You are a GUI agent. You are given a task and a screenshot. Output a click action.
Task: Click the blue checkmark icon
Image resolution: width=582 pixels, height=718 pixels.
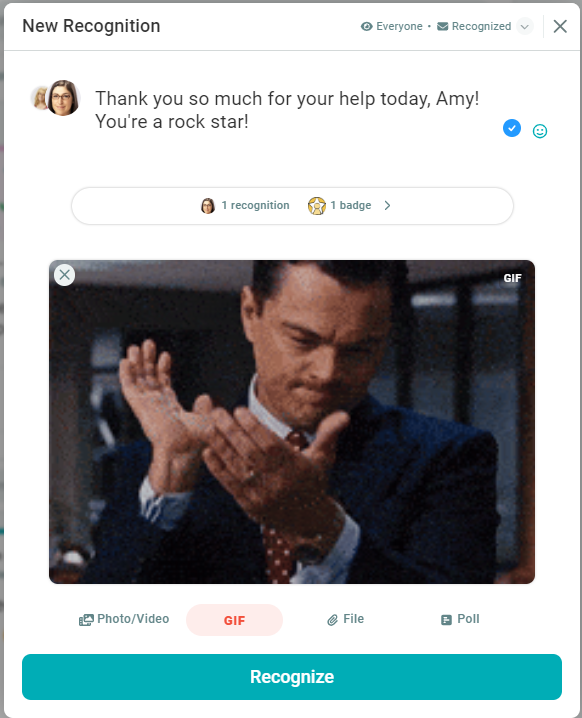pyautogui.click(x=511, y=128)
